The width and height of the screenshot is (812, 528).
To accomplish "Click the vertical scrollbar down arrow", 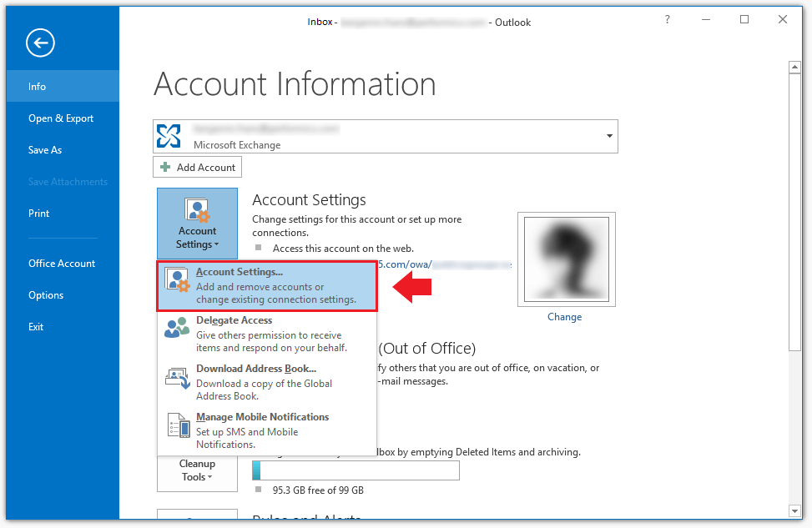I will tap(794, 511).
